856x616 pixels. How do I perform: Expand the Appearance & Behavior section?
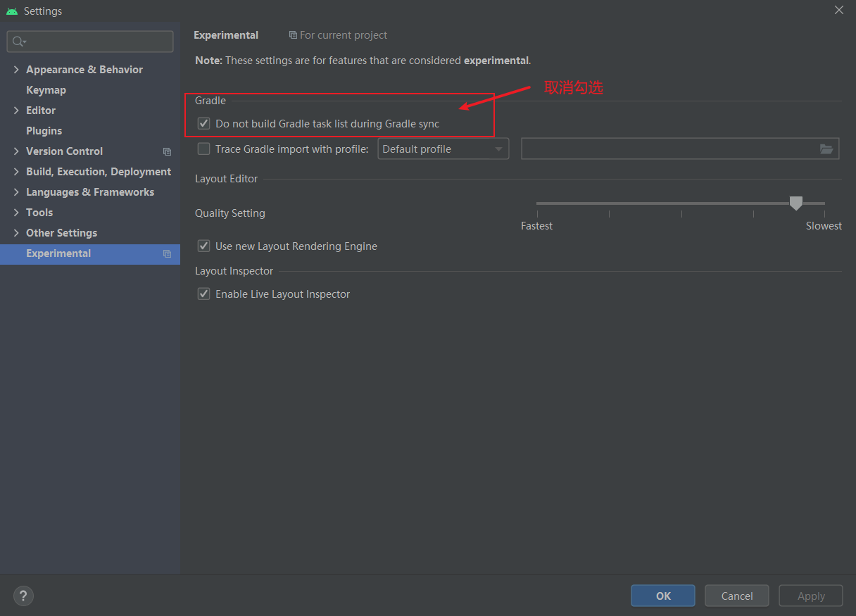[16, 69]
